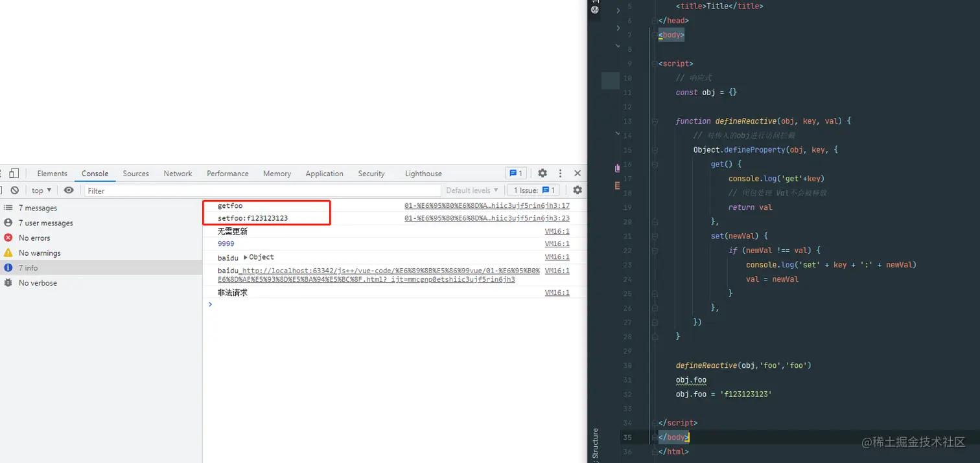
Task: Click the "getfoo" console message
Action: [230, 206]
